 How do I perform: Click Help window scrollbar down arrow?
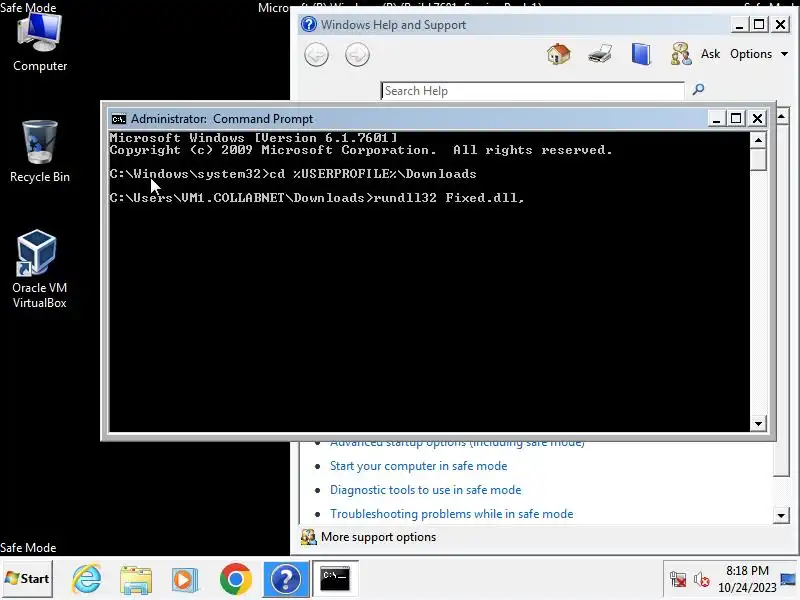click(781, 515)
